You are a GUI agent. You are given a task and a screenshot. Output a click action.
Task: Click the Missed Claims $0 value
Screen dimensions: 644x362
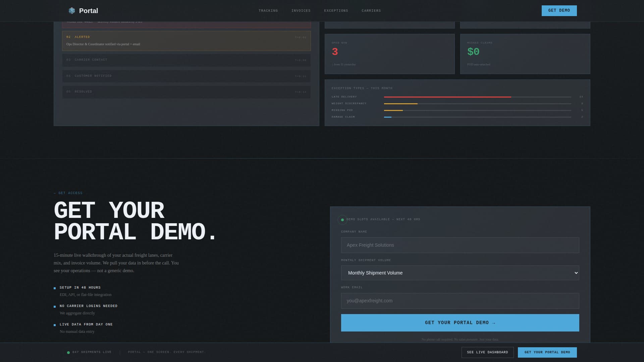coord(473,52)
